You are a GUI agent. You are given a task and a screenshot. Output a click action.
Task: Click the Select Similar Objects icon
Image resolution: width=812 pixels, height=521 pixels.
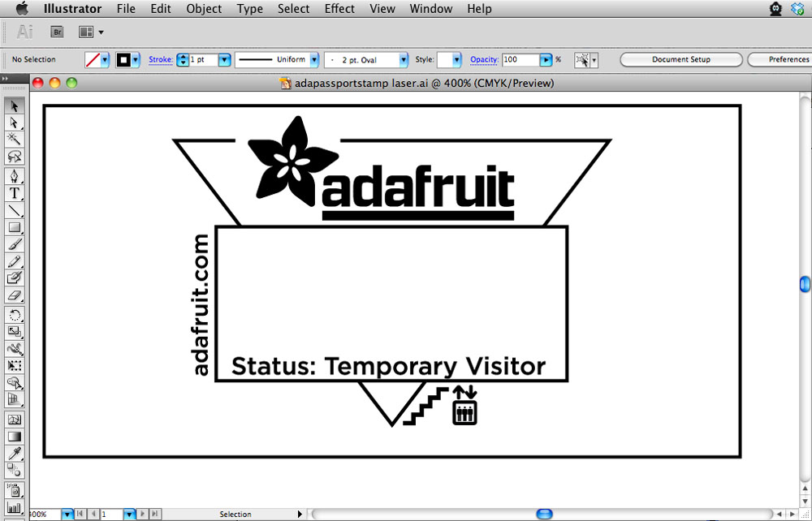pos(582,60)
